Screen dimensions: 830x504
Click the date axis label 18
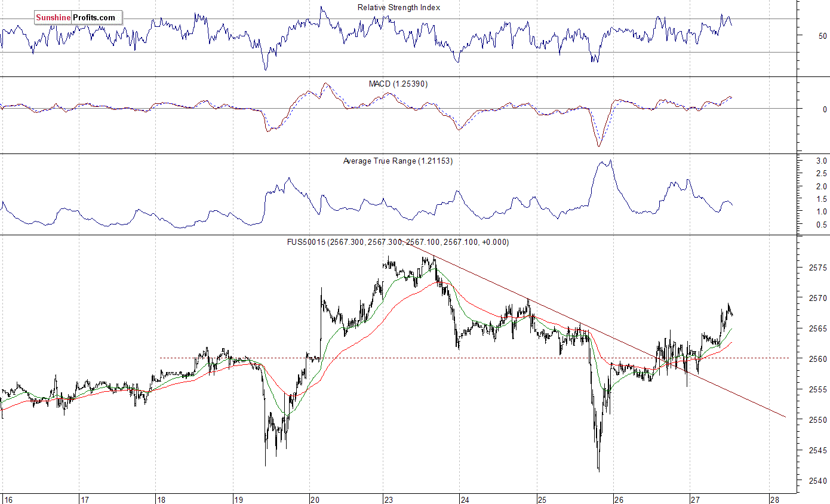pos(161,499)
